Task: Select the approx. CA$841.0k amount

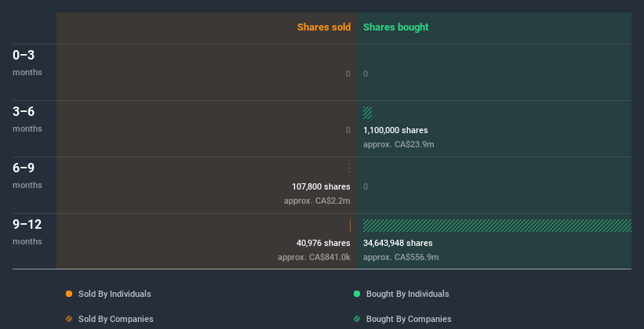Action: coord(314,257)
